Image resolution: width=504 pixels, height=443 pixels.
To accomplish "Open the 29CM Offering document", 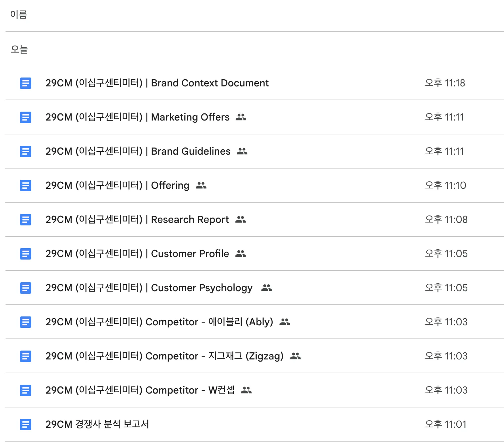I will tap(117, 186).
